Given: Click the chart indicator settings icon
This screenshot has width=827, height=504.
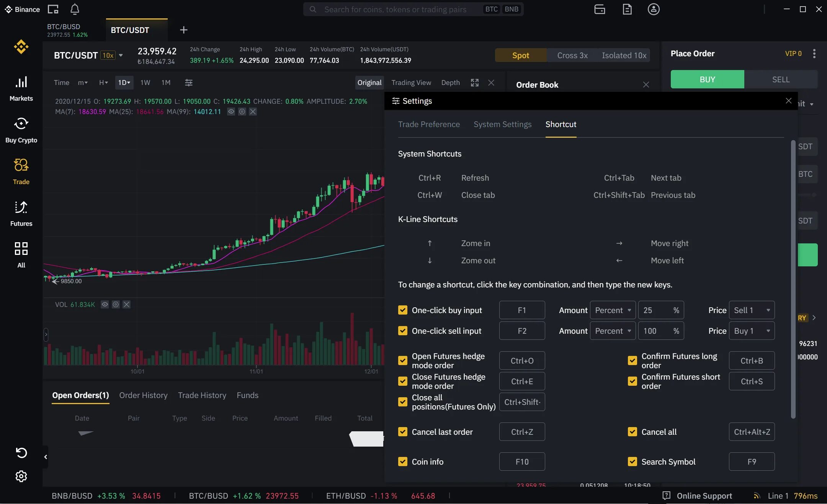Looking at the screenshot, I should 189,83.
